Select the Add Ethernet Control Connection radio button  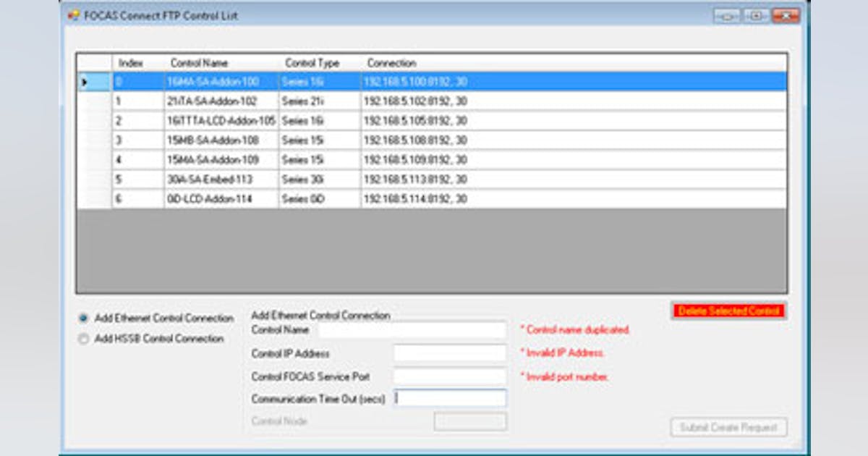[85, 317]
